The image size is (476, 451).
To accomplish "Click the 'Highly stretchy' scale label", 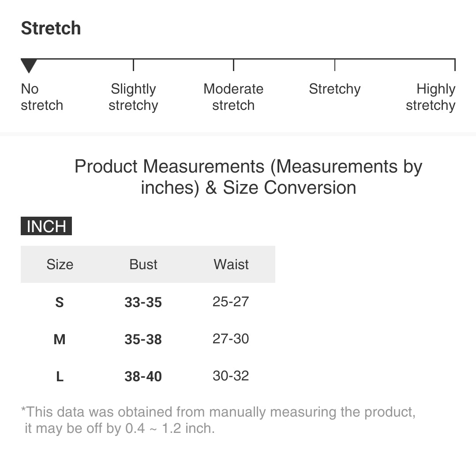I will [431, 97].
